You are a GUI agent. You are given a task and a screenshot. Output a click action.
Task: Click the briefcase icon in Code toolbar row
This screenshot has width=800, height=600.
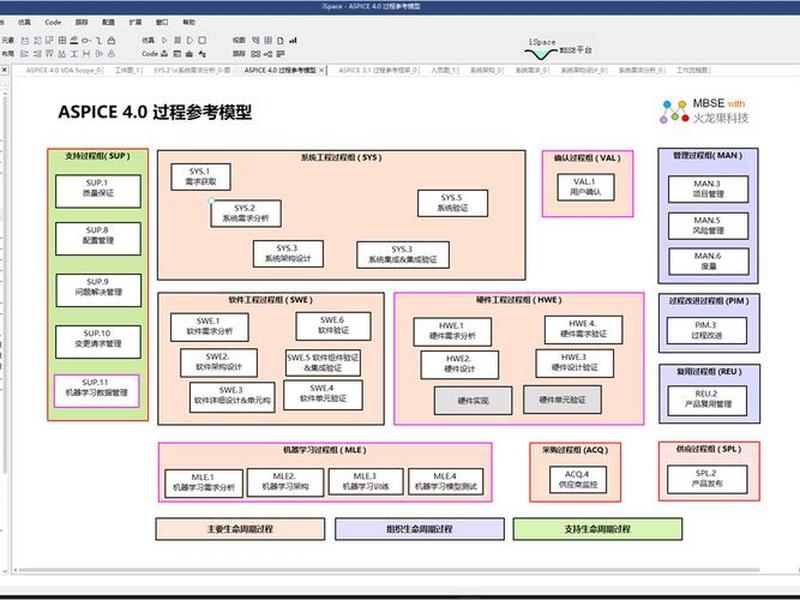[189, 54]
